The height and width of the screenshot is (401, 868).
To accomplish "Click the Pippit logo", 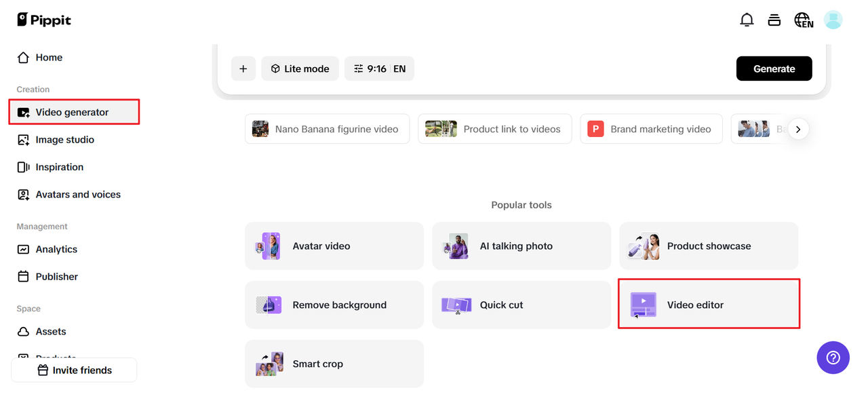I will pos(44,20).
